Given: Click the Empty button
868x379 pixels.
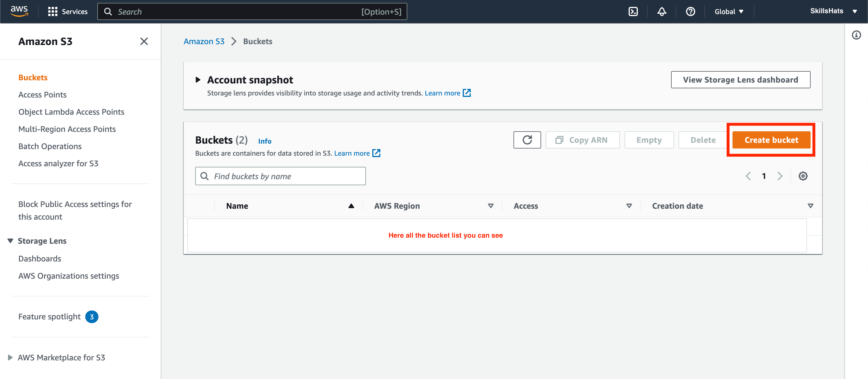Looking at the screenshot, I should (x=649, y=140).
